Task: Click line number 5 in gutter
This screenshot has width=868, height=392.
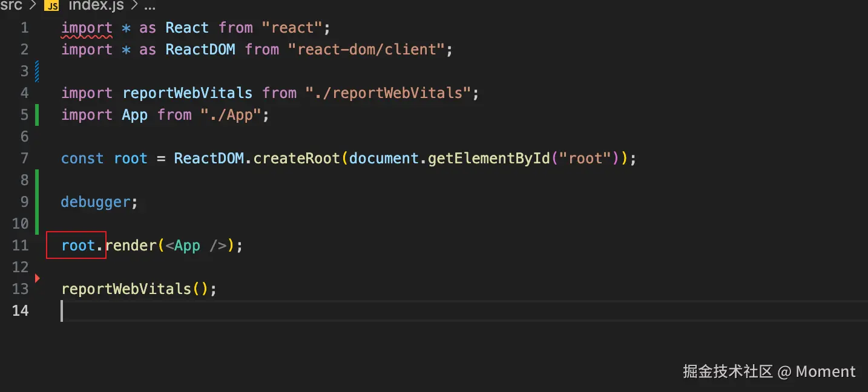Action: 24,115
